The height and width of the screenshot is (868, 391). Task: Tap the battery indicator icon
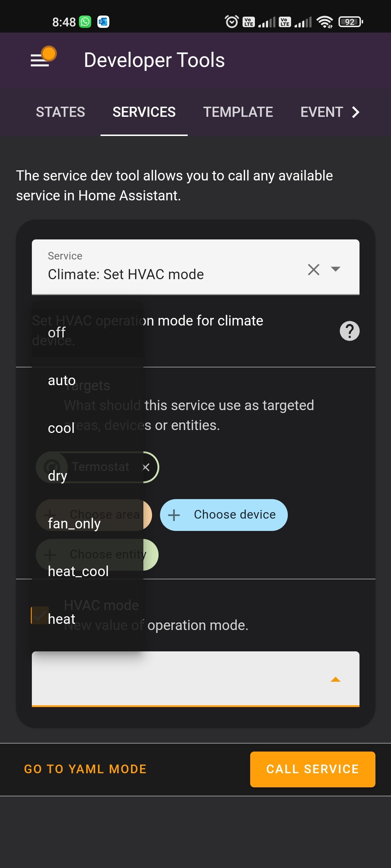(x=350, y=22)
